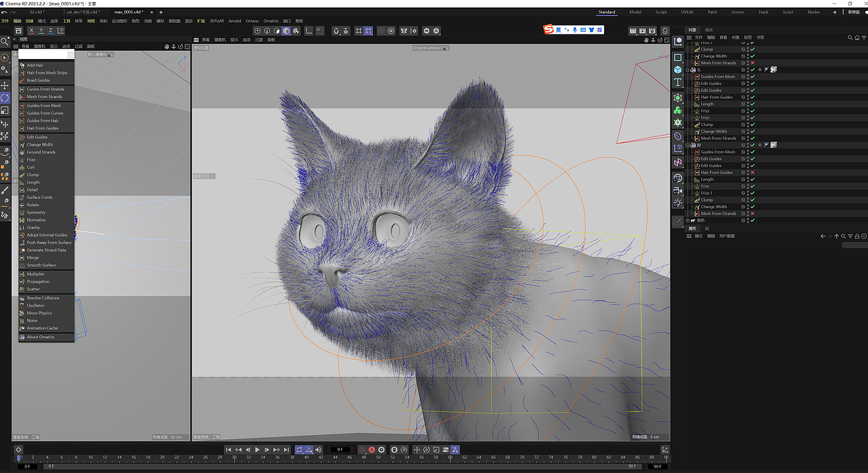Click the globe floor/sky icon in palette
The width and height of the screenshot is (868, 473).
(x=677, y=178)
